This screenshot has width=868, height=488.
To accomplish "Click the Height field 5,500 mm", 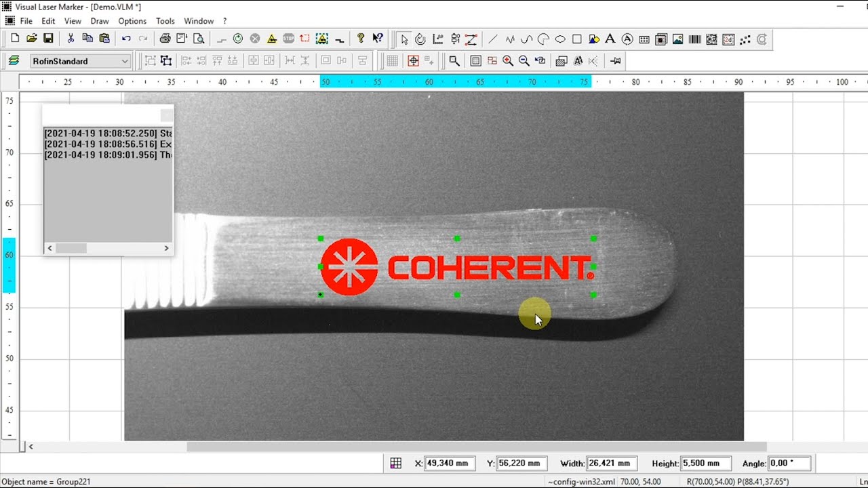I will coord(706,464).
